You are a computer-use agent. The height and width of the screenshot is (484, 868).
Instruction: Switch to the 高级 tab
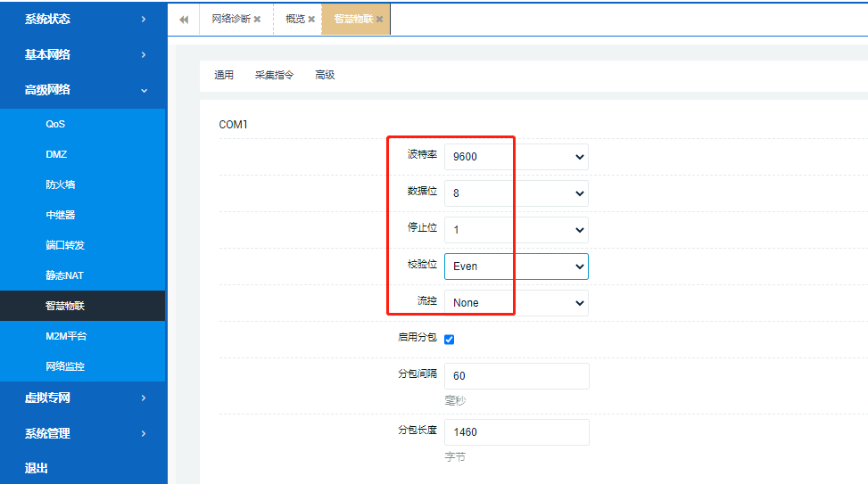click(325, 76)
